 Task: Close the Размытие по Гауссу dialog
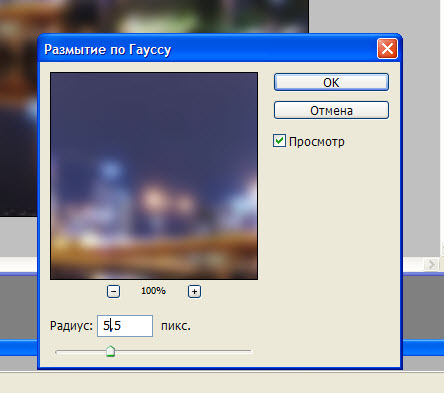click(x=387, y=49)
